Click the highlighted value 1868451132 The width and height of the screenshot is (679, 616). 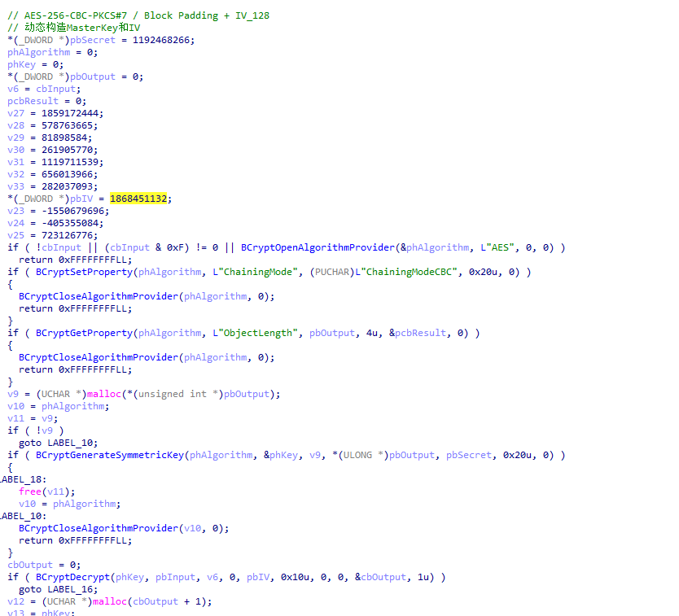point(138,199)
